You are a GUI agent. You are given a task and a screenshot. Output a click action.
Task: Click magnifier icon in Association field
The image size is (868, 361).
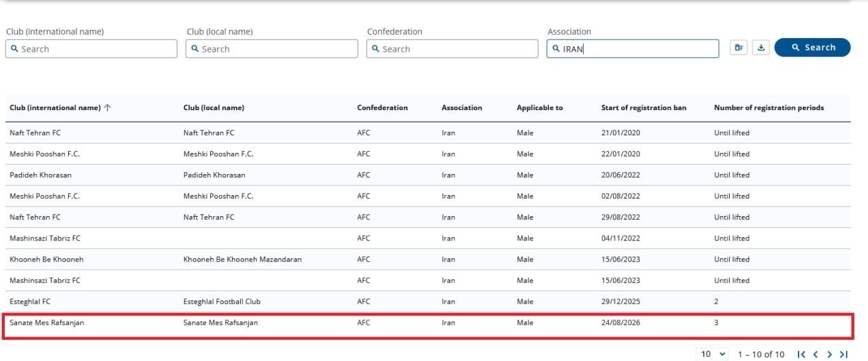[556, 48]
